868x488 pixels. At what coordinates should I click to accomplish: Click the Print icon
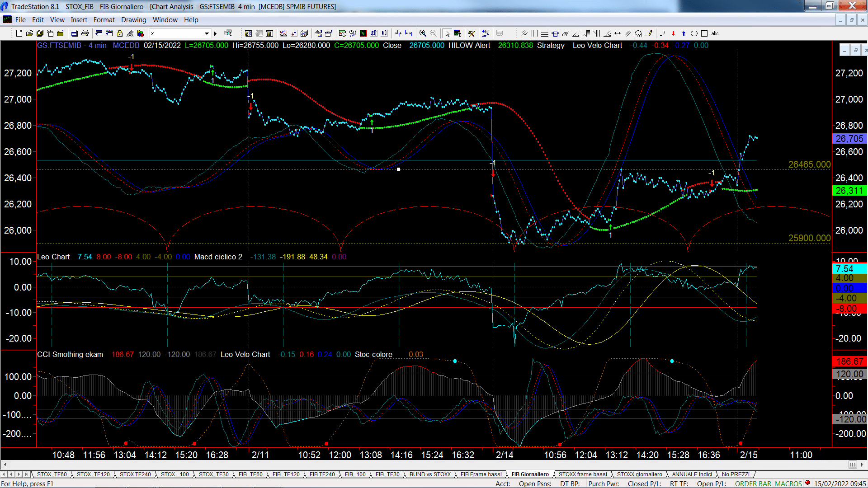click(x=85, y=33)
